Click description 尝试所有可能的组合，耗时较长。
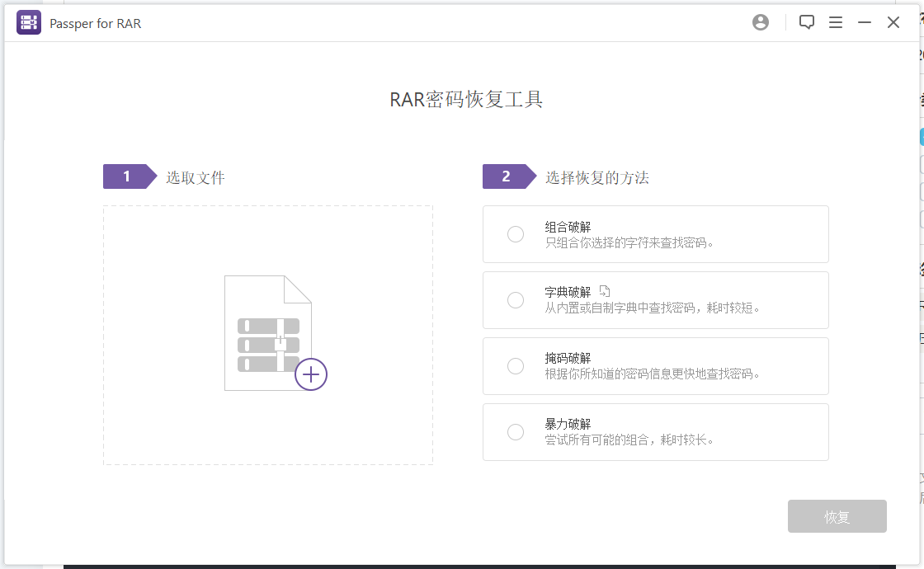 629,440
